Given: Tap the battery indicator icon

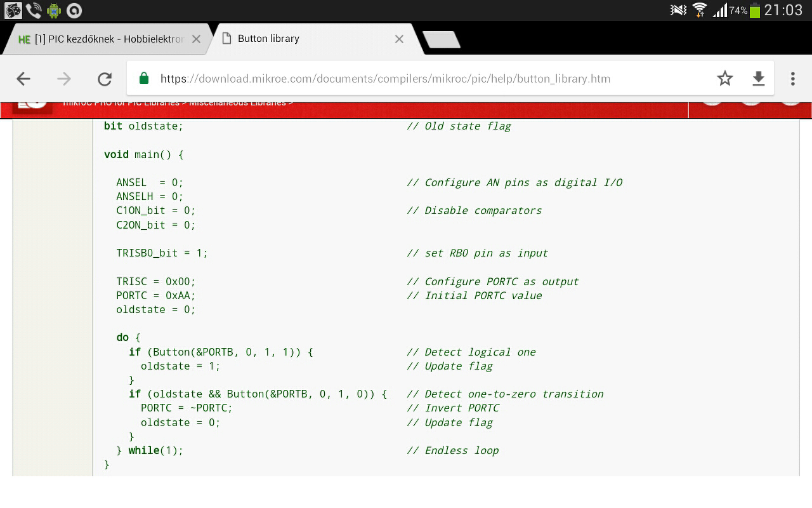Looking at the screenshot, I should tap(754, 10).
